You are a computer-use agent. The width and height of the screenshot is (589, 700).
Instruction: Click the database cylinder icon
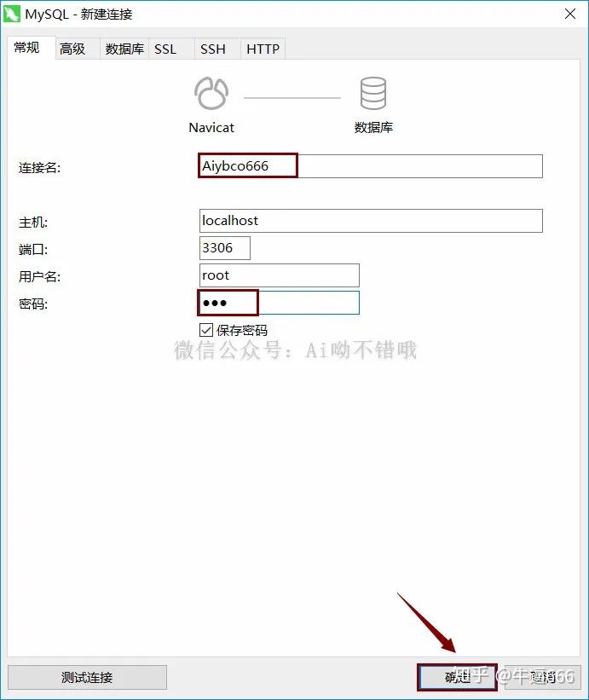pyautogui.click(x=373, y=93)
